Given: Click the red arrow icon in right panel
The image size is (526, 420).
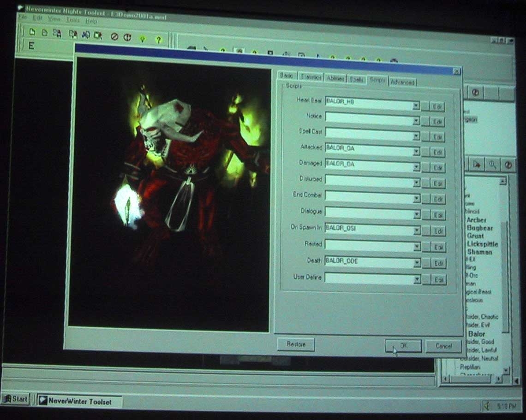Looking at the screenshot, I should pos(477,164).
